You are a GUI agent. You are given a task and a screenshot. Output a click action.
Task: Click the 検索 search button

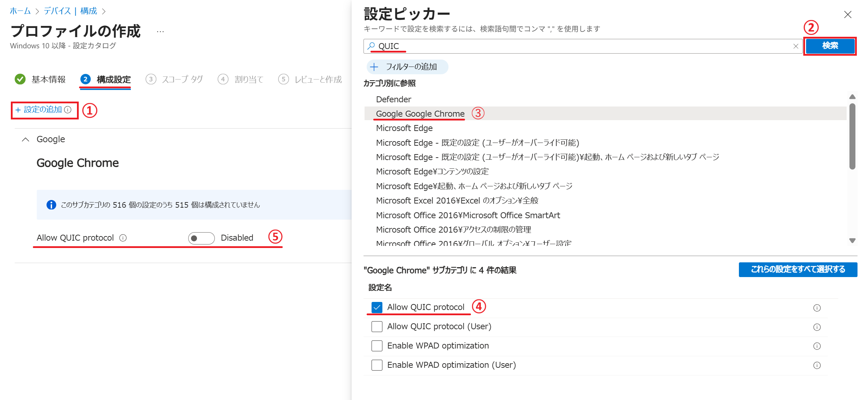pyautogui.click(x=830, y=46)
